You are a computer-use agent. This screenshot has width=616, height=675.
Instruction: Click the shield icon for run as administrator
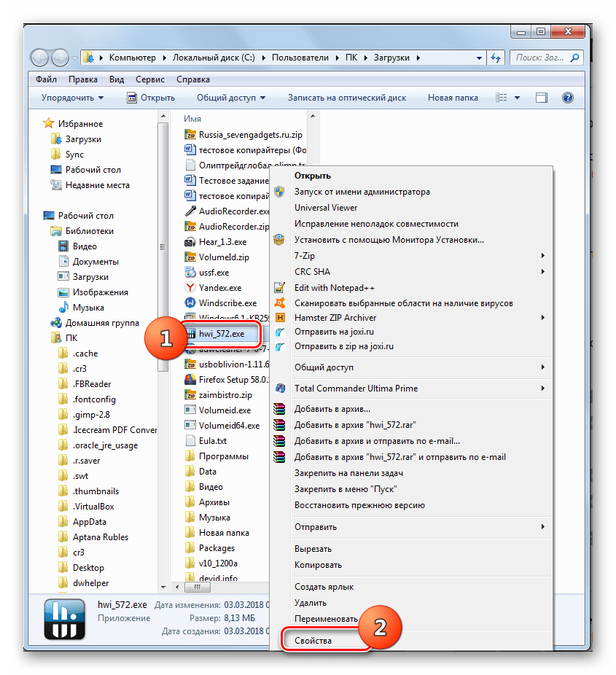[x=279, y=192]
